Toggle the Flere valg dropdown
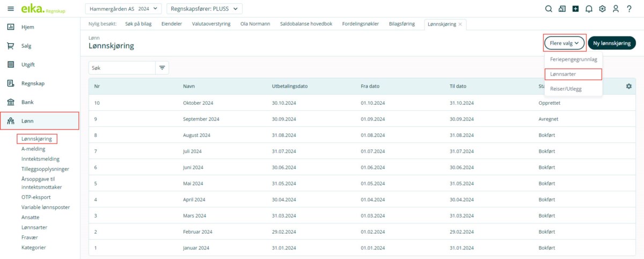644x259 pixels. [x=564, y=43]
